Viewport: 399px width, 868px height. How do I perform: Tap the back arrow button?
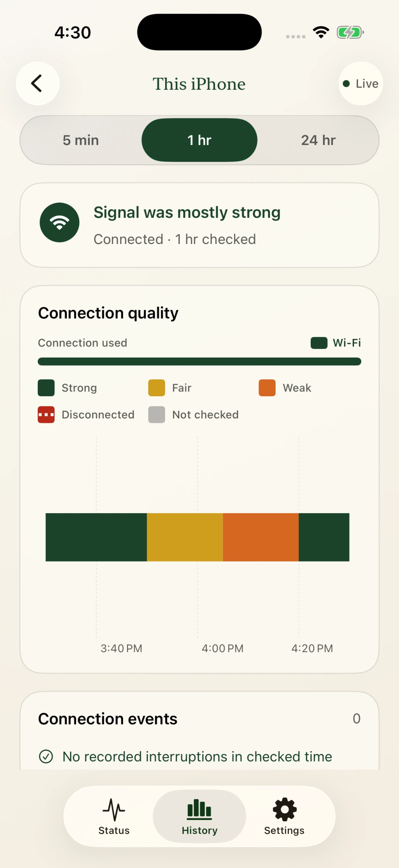tap(38, 84)
